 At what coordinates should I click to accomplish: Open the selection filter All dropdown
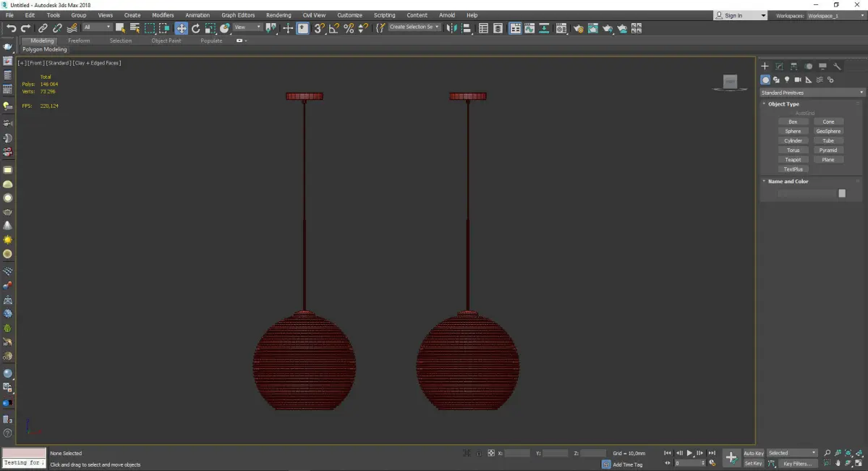click(x=97, y=27)
